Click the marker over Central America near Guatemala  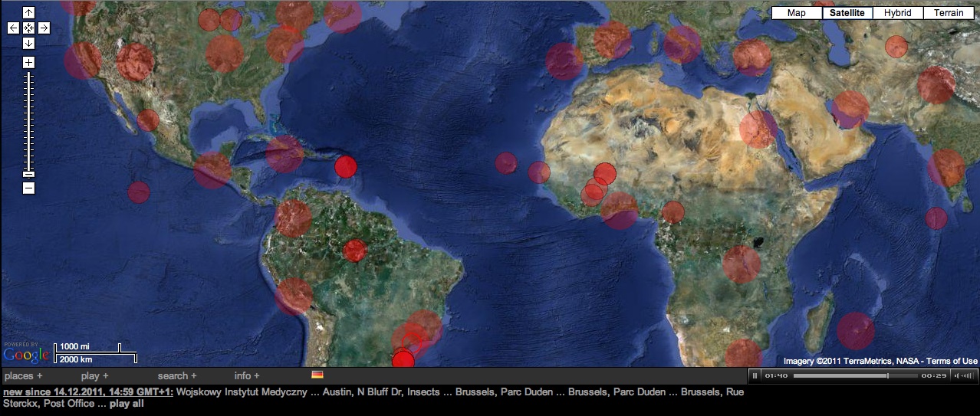212,170
